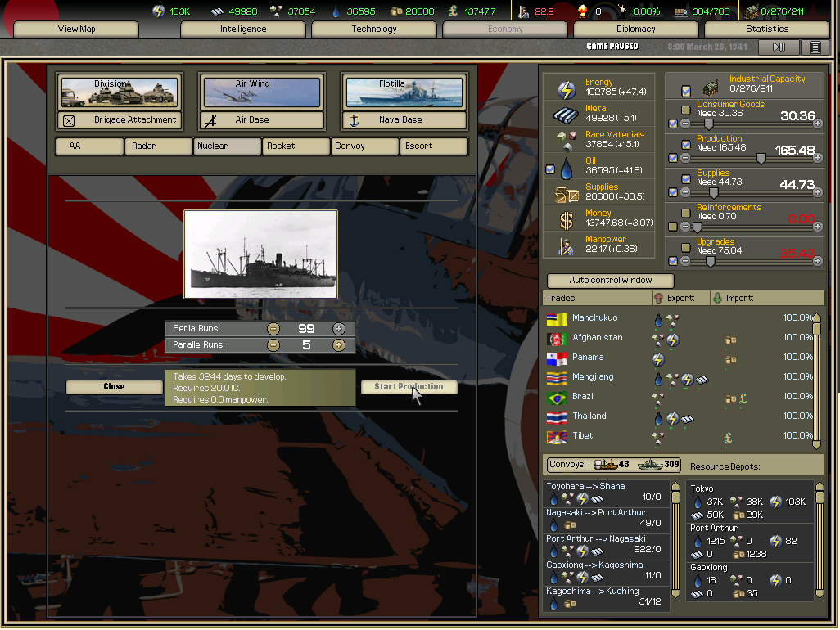Click minus icon on Upgrades slider

(685, 261)
